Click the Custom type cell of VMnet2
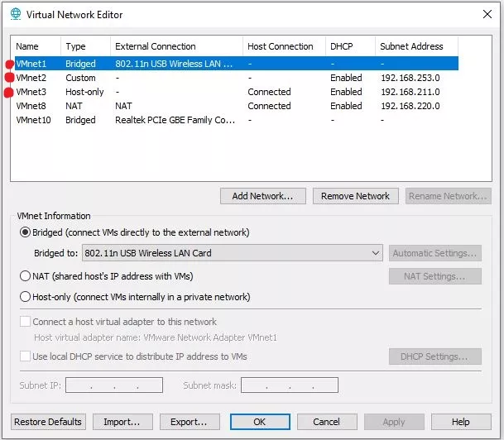504x440 pixels. [80, 78]
